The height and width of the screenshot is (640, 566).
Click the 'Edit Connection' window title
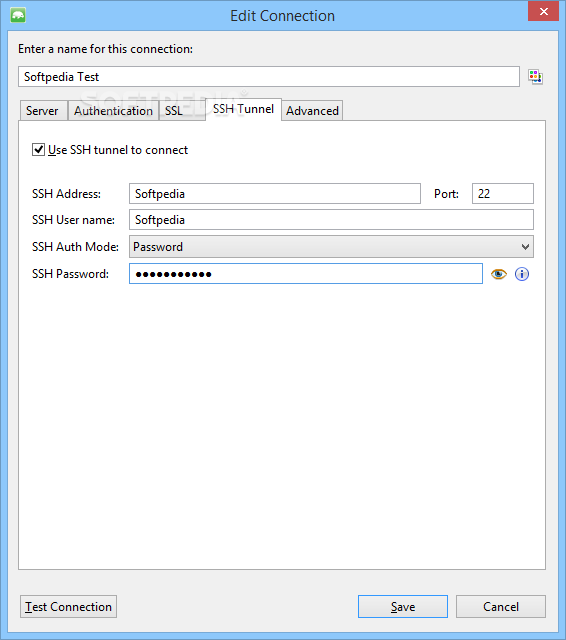282,16
